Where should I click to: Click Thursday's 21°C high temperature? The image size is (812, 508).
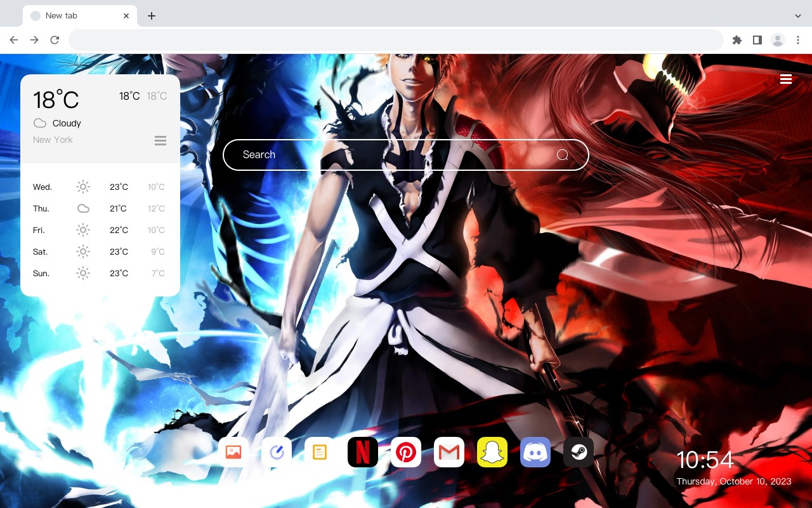118,208
